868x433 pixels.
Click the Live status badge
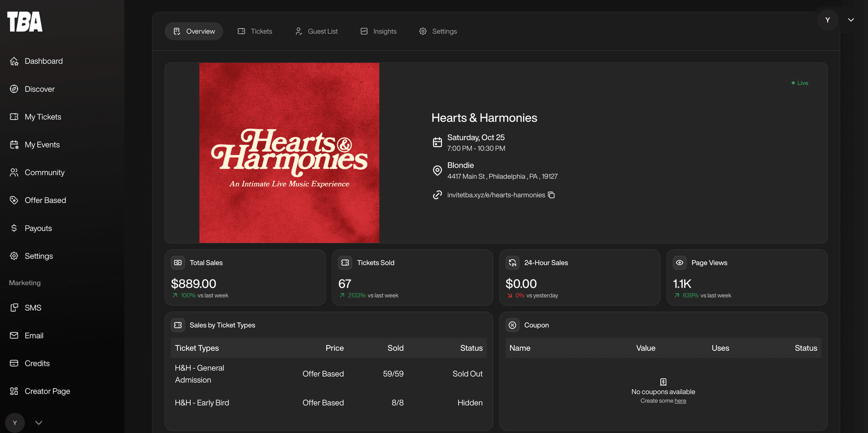[x=800, y=83]
